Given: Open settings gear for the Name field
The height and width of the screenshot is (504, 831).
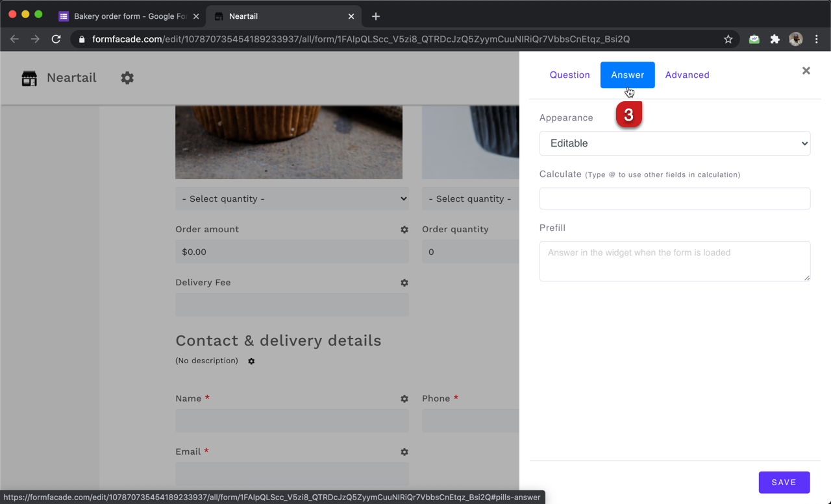Looking at the screenshot, I should 404,399.
